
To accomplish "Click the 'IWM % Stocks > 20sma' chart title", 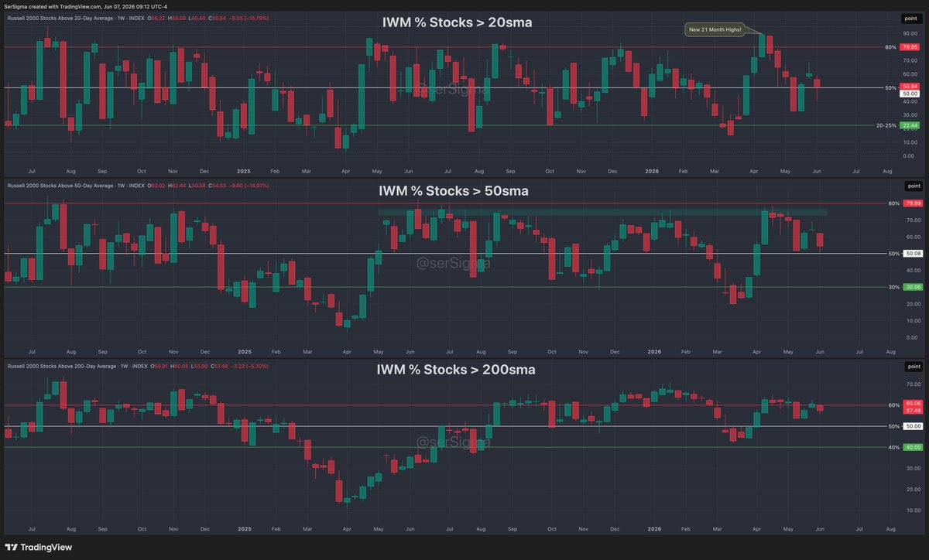I will (x=457, y=22).
